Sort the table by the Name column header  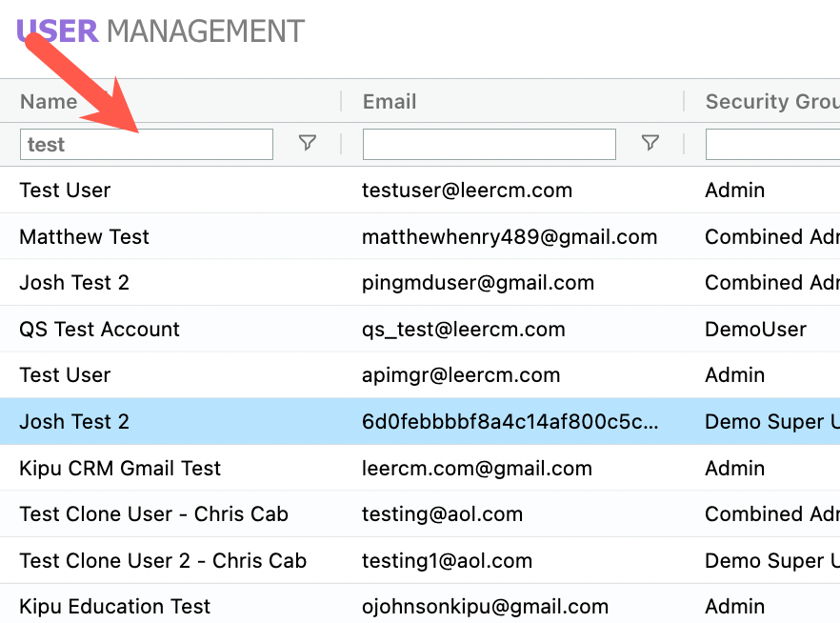[49, 101]
